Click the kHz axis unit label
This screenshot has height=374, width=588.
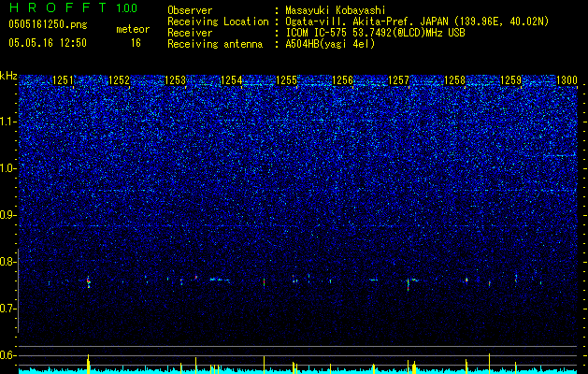click(8, 76)
